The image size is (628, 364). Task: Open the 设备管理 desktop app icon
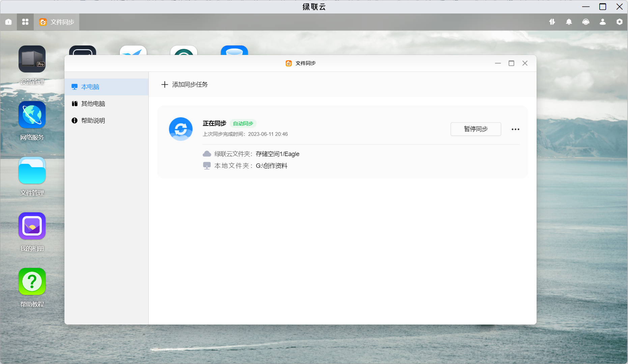[x=32, y=59]
